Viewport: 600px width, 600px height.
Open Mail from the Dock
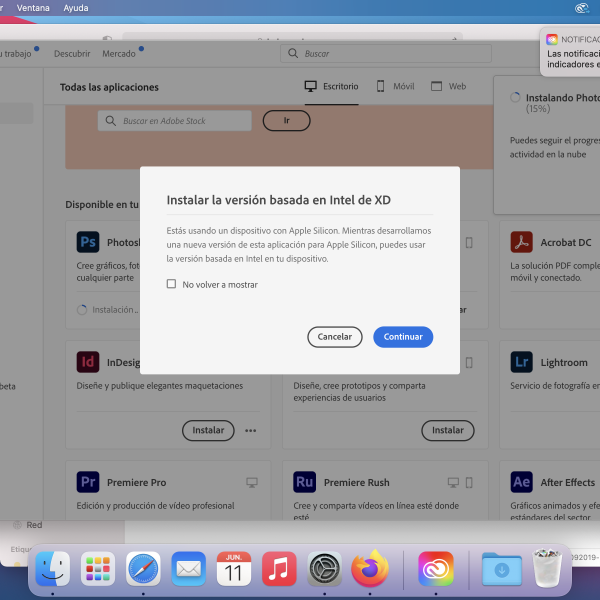188,569
